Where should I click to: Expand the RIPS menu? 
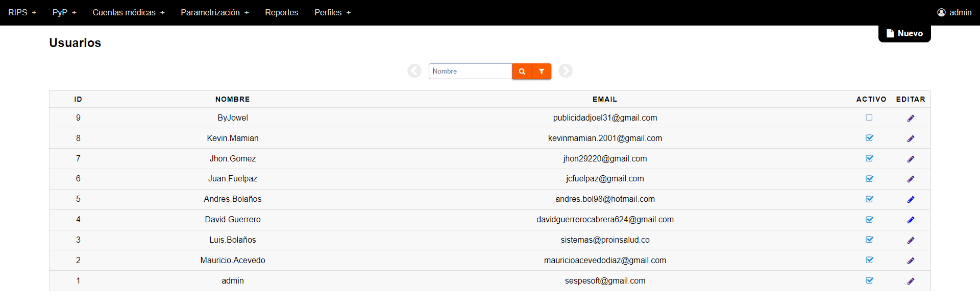22,13
